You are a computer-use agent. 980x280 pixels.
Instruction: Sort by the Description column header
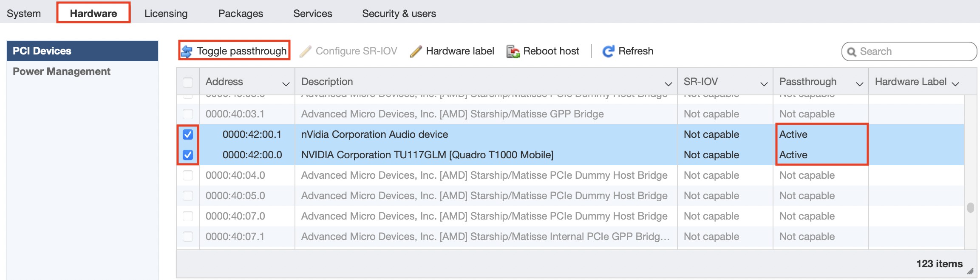pyautogui.click(x=327, y=82)
